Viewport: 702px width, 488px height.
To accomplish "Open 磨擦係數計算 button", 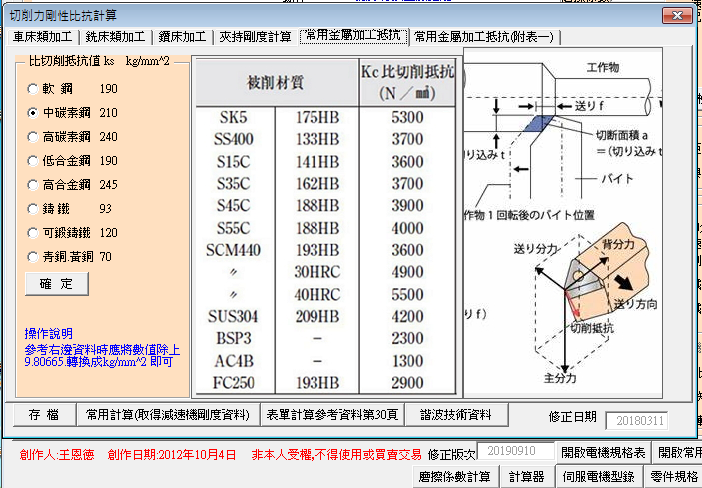I will [456, 476].
